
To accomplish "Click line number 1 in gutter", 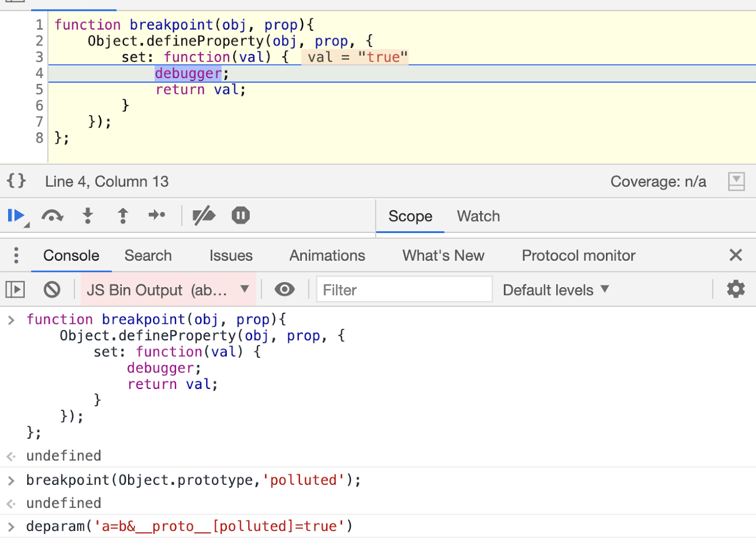I will click(x=39, y=25).
